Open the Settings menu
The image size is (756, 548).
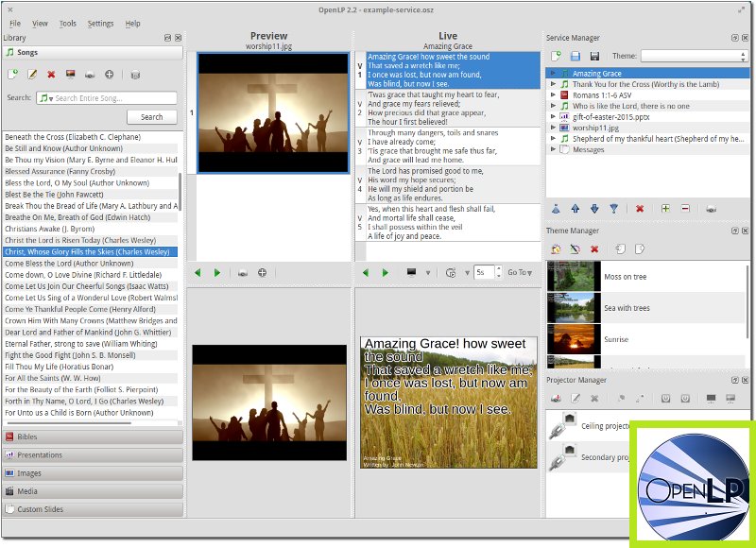(x=99, y=24)
